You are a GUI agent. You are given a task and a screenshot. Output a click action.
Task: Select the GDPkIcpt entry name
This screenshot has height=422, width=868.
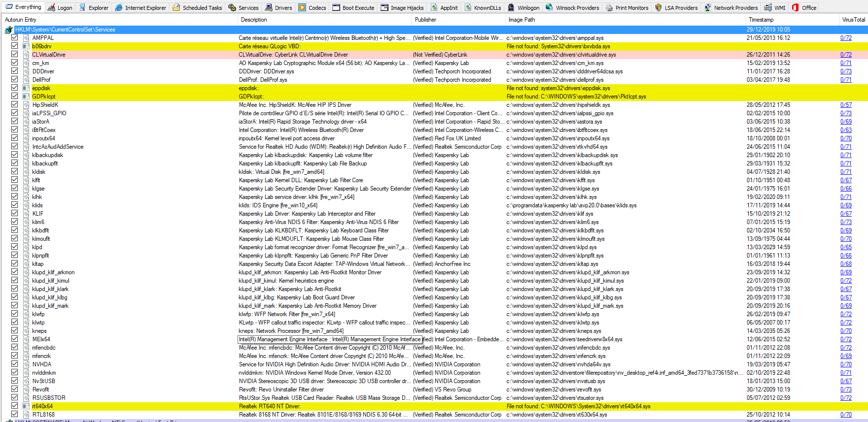tap(44, 97)
